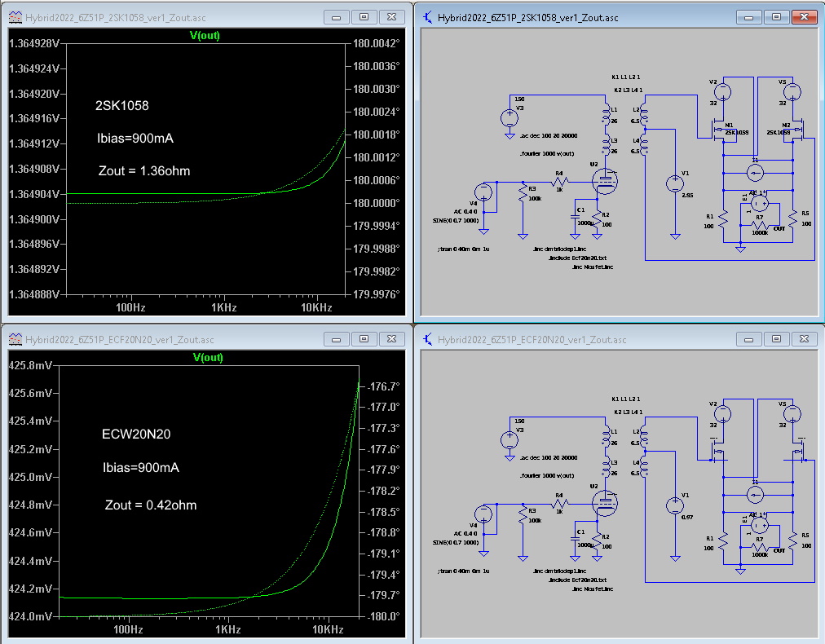
Task: Maximize the 2SK1058 plot window
Action: click(364, 17)
